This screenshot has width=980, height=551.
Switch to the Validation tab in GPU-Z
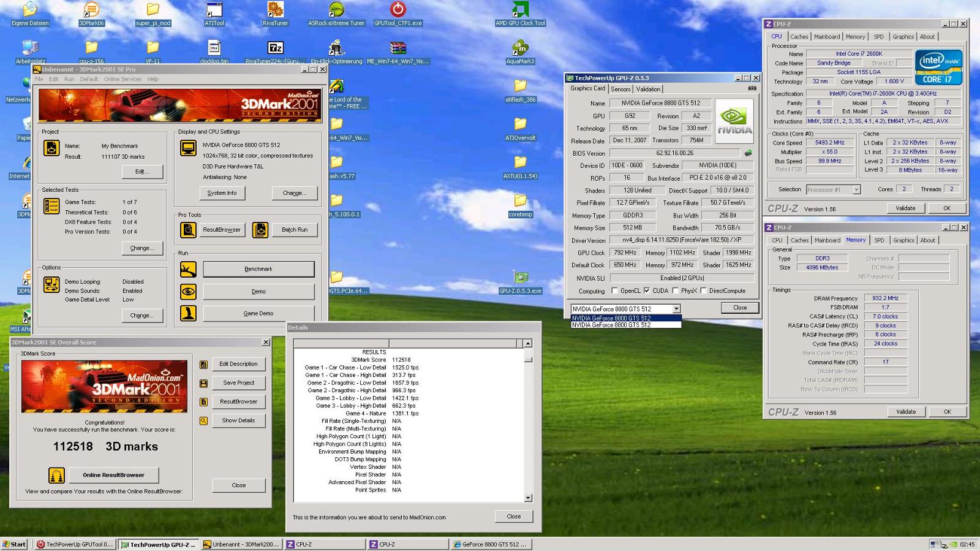click(648, 89)
